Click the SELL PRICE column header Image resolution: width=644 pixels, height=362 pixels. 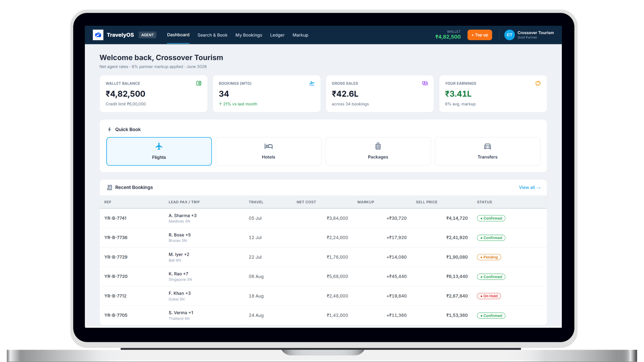pos(427,202)
